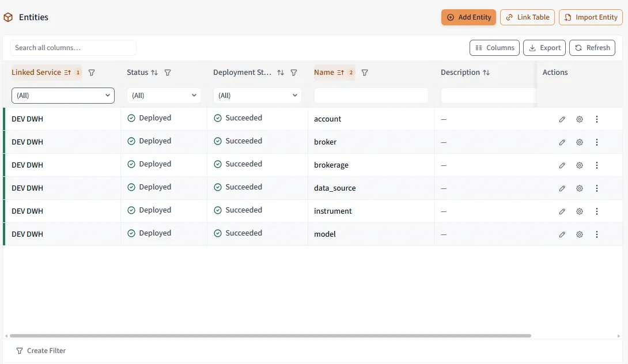Edit the instrument entity with pencil icon
Image resolution: width=628 pixels, height=364 pixels.
[x=562, y=211]
